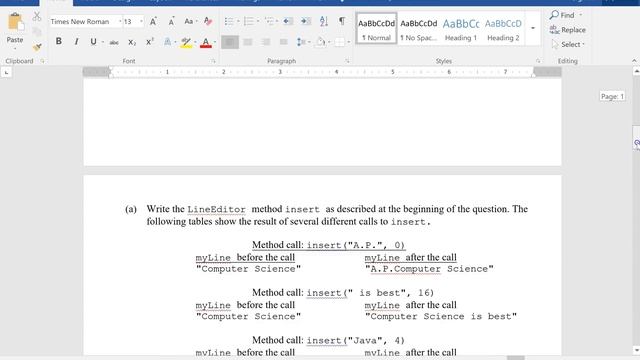The image size is (640, 360).
Task: Expand the bullet library dropdown arrow
Action: tap(238, 21)
